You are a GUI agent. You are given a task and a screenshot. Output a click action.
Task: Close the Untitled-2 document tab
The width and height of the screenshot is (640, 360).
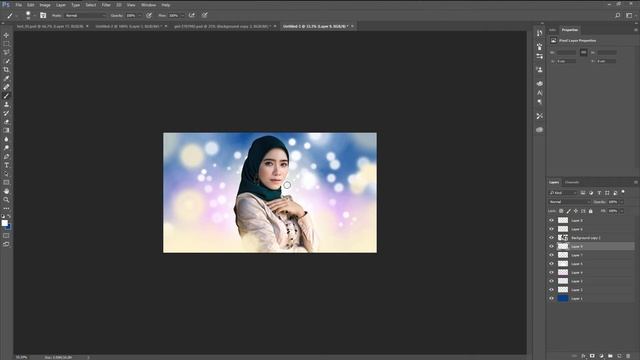pyautogui.click(x=166, y=26)
